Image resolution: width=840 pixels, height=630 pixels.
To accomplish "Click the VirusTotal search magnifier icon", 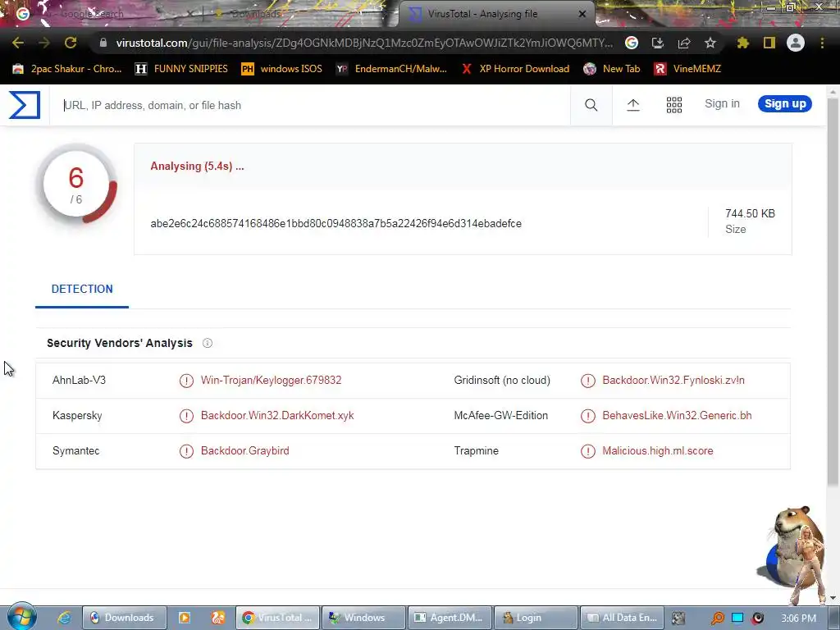I will coord(591,105).
